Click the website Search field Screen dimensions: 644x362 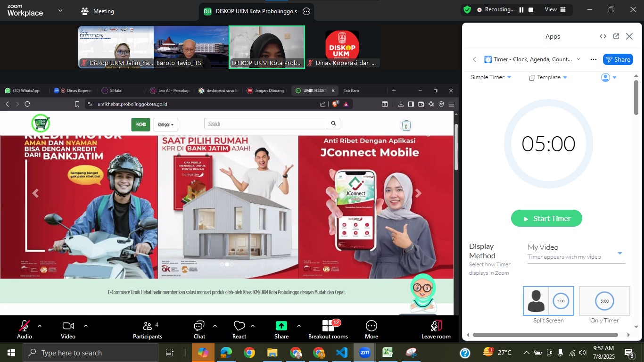(x=265, y=124)
